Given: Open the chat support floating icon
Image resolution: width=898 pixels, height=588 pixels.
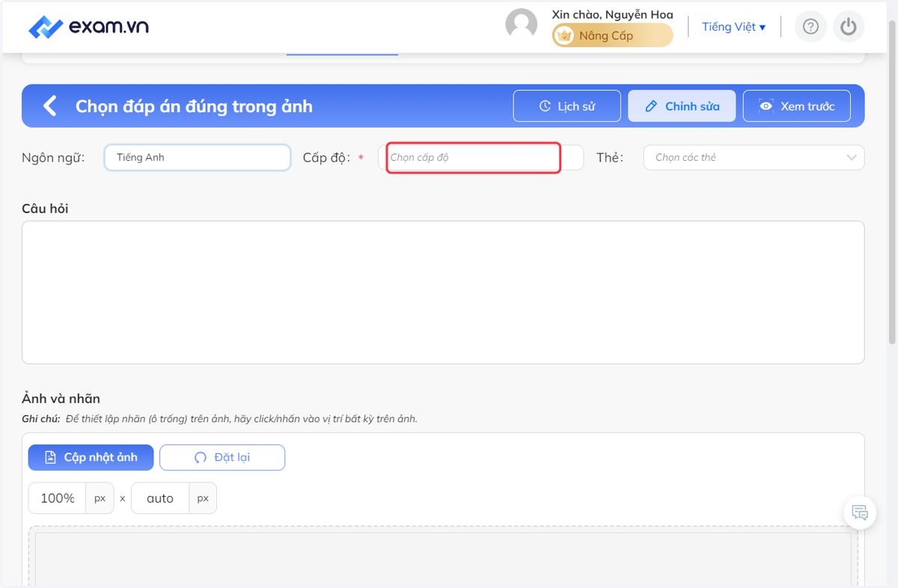Looking at the screenshot, I should (x=860, y=513).
